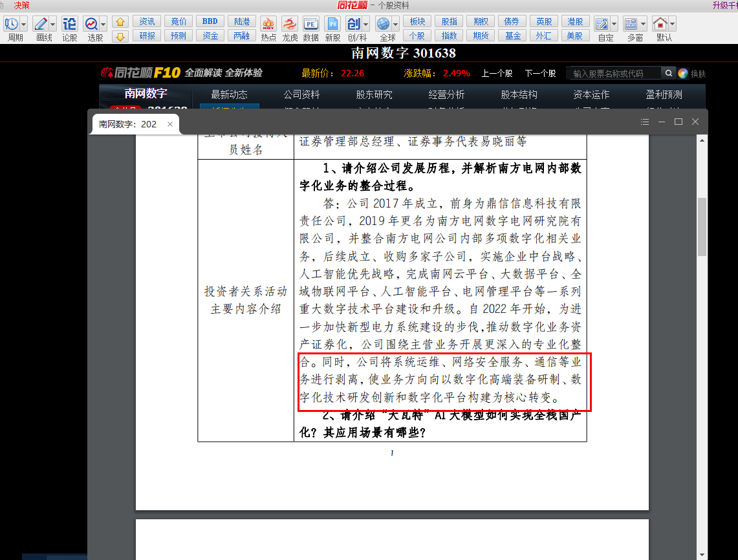The width and height of the screenshot is (738, 560).
Task: Expand the 画线 dropdown arrow
Action: (53, 24)
